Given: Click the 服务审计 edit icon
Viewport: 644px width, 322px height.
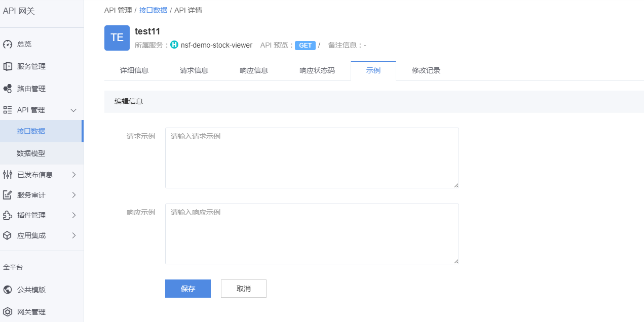Looking at the screenshot, I should (x=8, y=195).
